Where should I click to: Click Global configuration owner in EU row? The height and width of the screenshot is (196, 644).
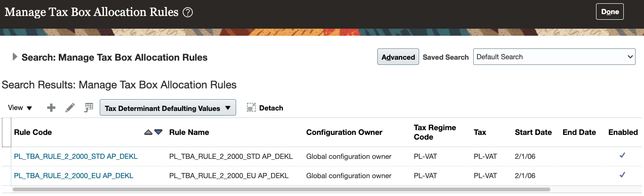349,176
